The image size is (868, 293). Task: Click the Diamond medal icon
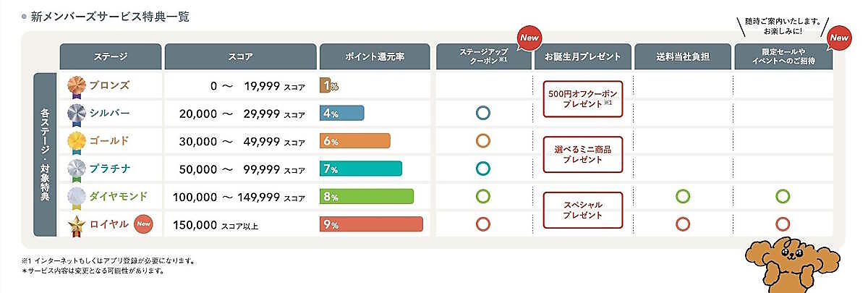click(x=76, y=197)
